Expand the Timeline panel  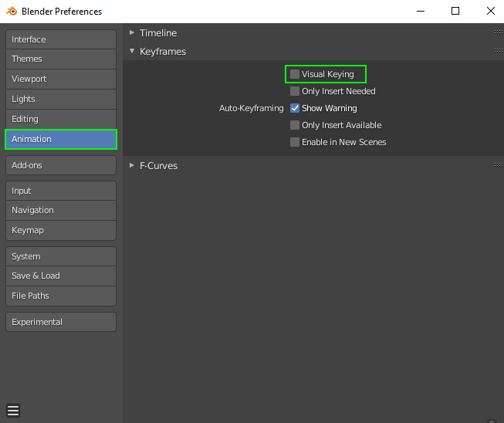(132, 32)
